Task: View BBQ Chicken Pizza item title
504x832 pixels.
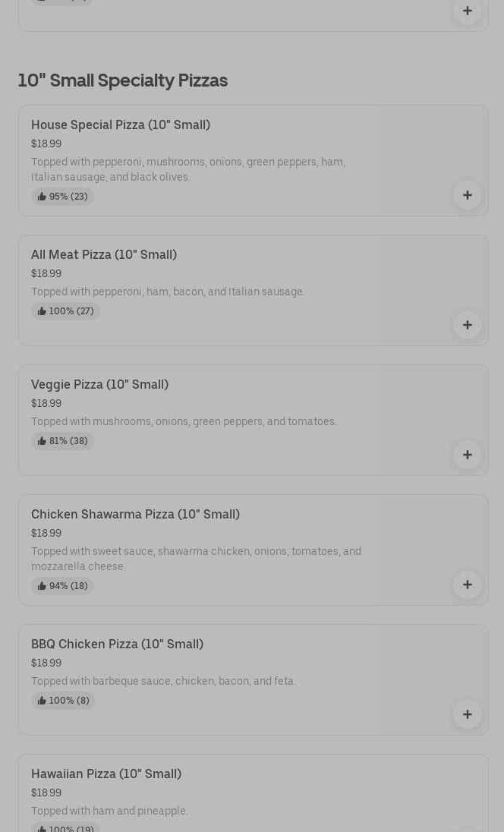Action: (x=117, y=644)
